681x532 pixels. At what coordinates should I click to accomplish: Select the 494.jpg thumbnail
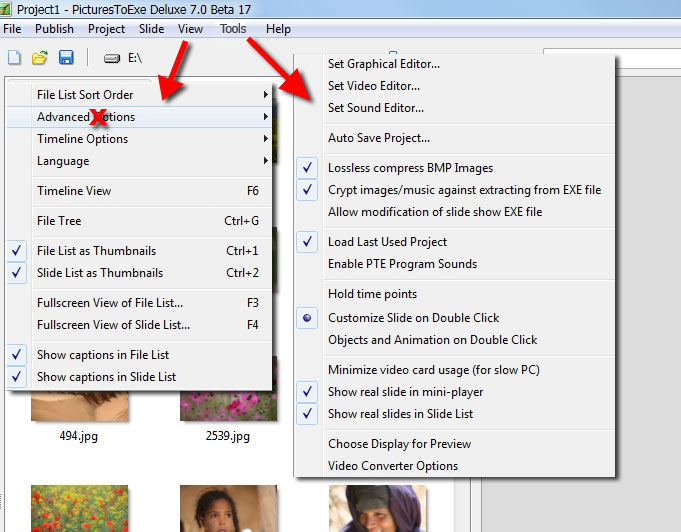(79, 406)
